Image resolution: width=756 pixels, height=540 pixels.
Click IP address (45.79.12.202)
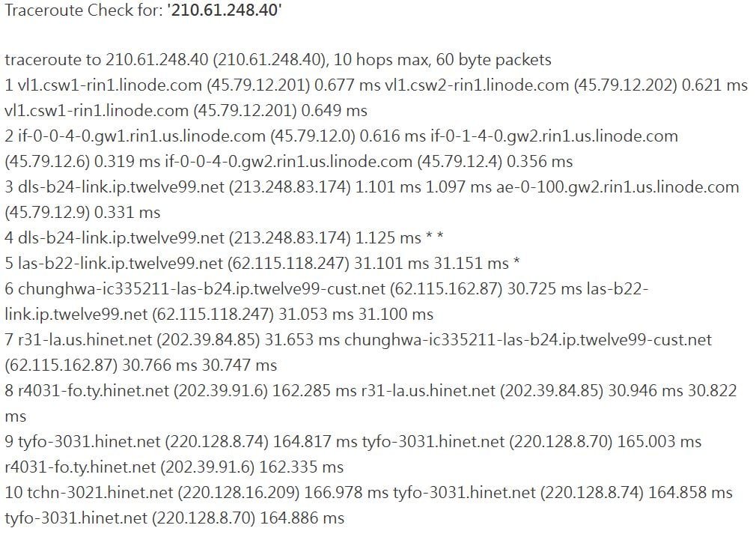point(625,85)
